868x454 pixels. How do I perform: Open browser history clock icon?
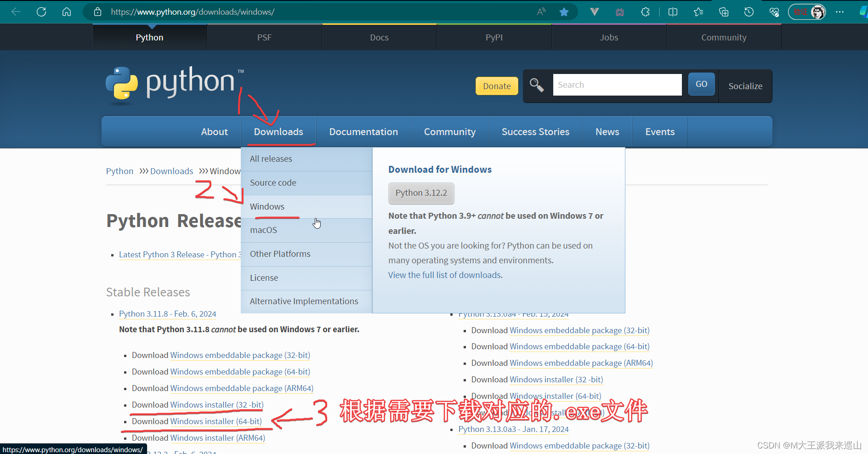point(749,12)
